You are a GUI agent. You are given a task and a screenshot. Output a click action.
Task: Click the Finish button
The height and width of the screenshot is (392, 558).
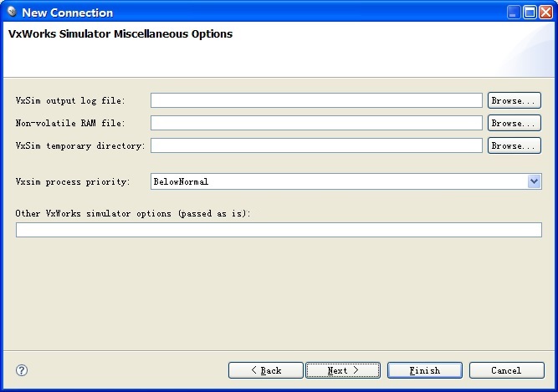coord(425,370)
